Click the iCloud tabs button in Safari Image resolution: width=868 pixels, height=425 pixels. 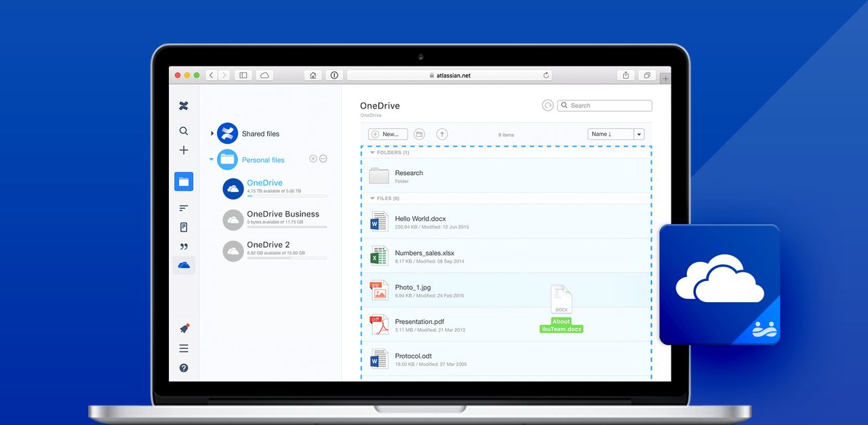(x=264, y=75)
